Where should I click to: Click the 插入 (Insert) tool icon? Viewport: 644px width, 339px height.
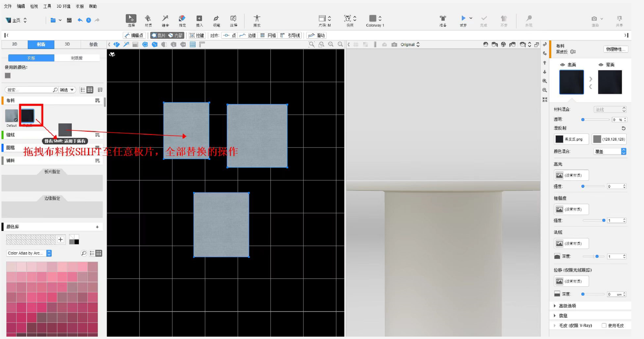(199, 19)
